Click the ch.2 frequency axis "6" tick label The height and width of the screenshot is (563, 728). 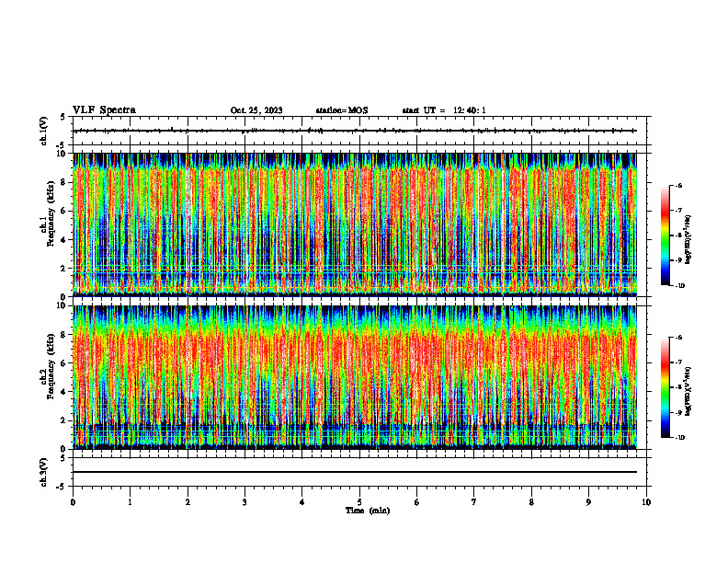pos(65,363)
